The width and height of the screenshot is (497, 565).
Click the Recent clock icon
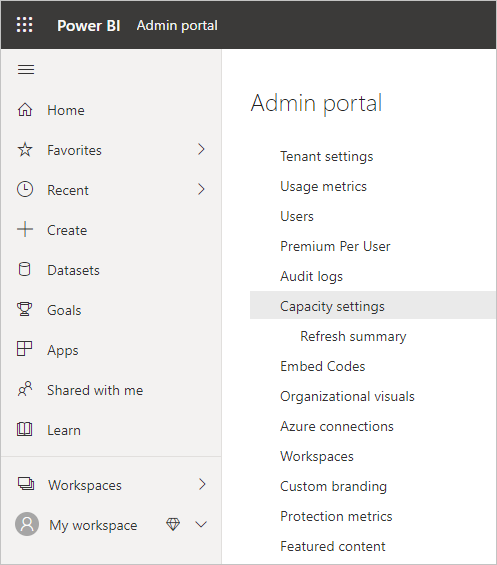(x=25, y=190)
